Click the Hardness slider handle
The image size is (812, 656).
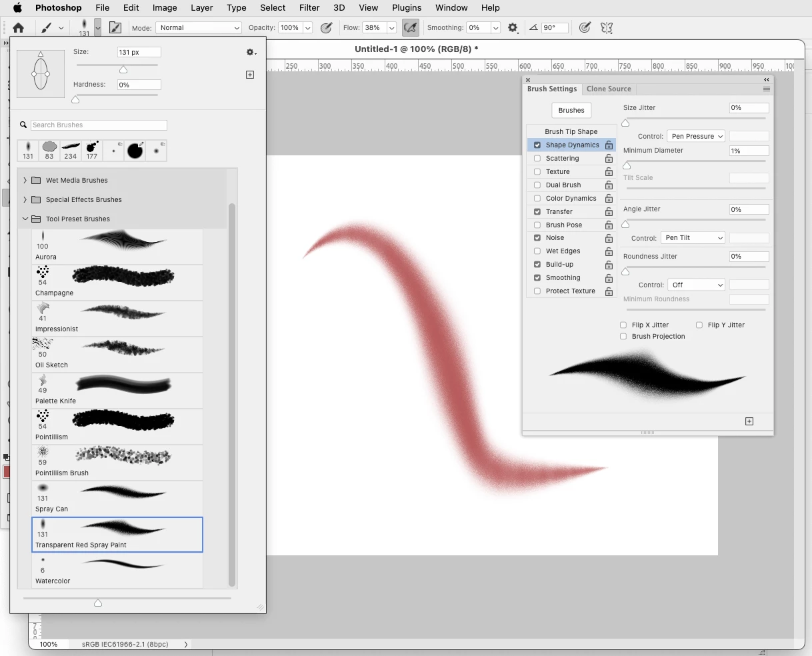point(75,100)
